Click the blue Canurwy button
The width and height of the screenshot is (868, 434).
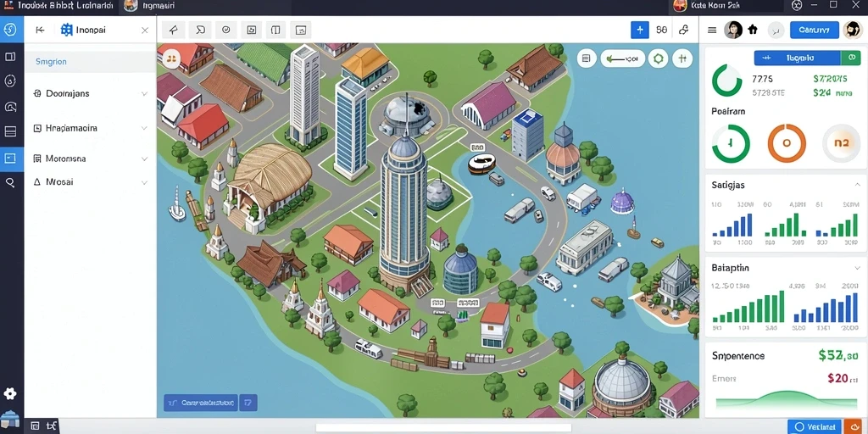815,30
